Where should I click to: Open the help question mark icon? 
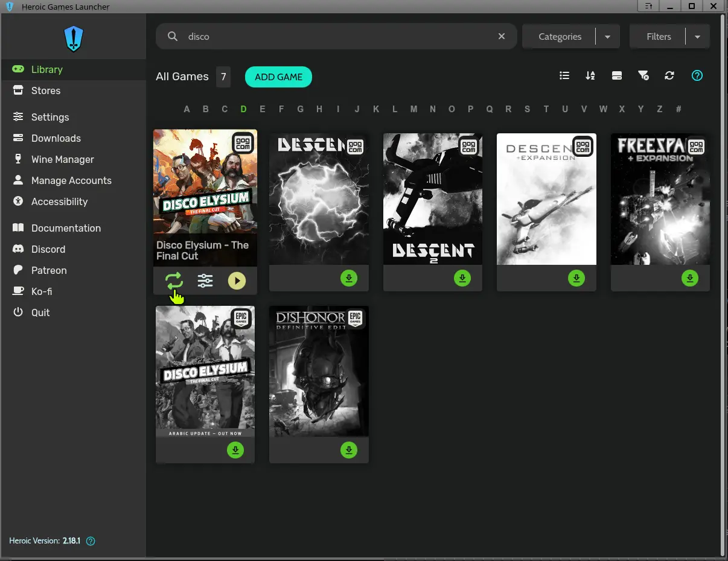pos(697,75)
